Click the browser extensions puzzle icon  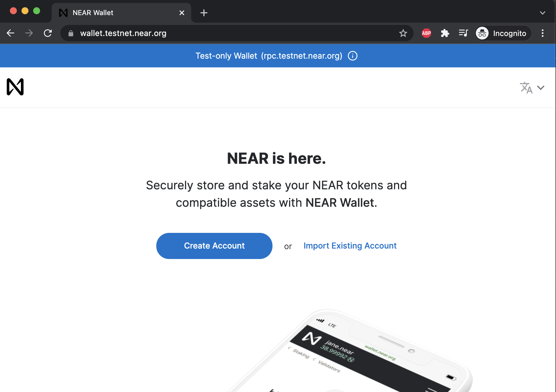(x=445, y=33)
